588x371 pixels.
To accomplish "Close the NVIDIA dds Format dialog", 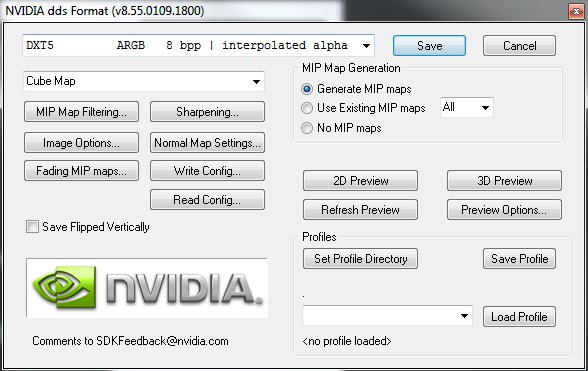I will coord(576,11).
